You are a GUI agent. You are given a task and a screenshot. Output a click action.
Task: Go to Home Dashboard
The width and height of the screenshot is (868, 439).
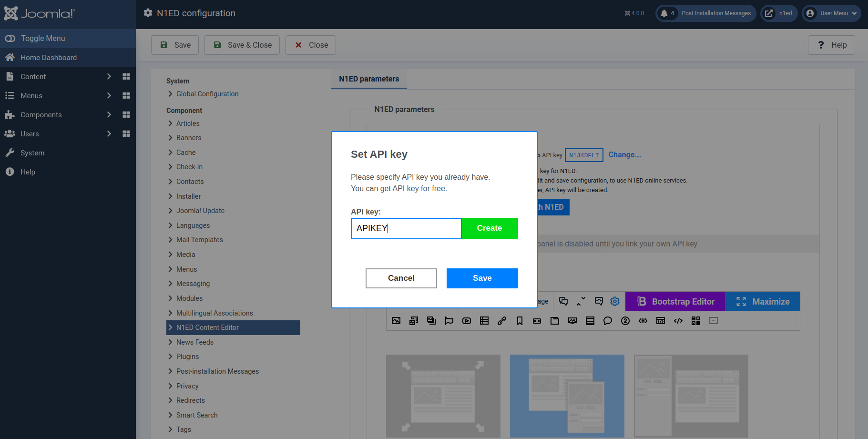pyautogui.click(x=68, y=57)
